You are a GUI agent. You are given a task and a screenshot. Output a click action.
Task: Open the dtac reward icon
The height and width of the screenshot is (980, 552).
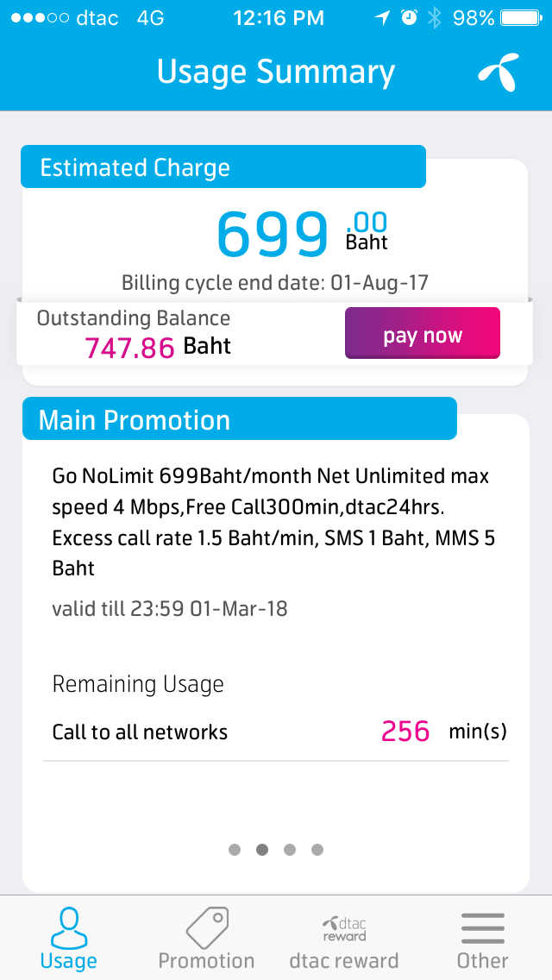pos(344,928)
